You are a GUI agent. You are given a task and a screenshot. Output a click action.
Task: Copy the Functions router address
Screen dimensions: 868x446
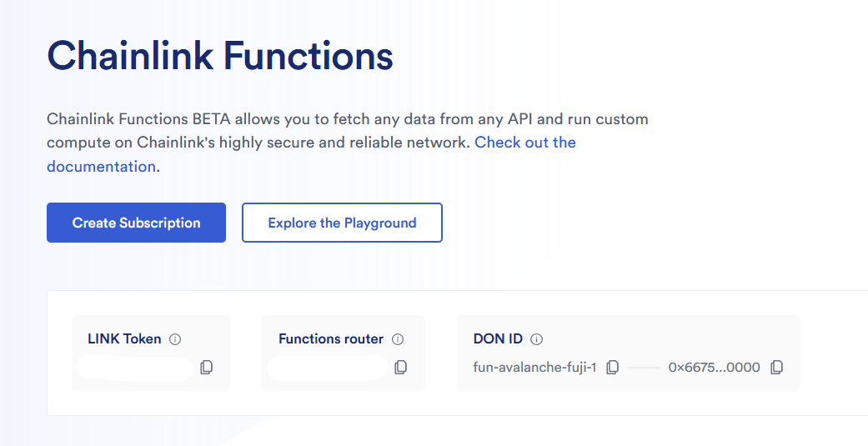click(x=401, y=367)
